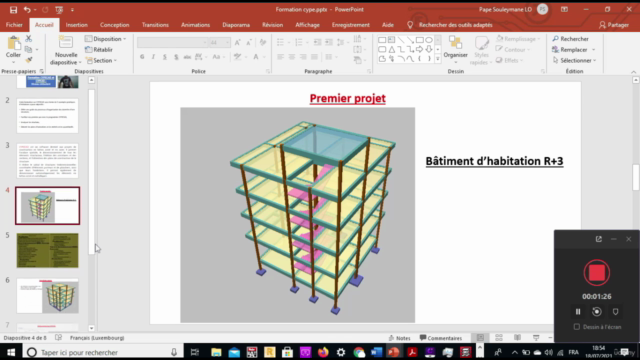
Task: Add a Nouvelle diapositive
Action: click(66, 50)
